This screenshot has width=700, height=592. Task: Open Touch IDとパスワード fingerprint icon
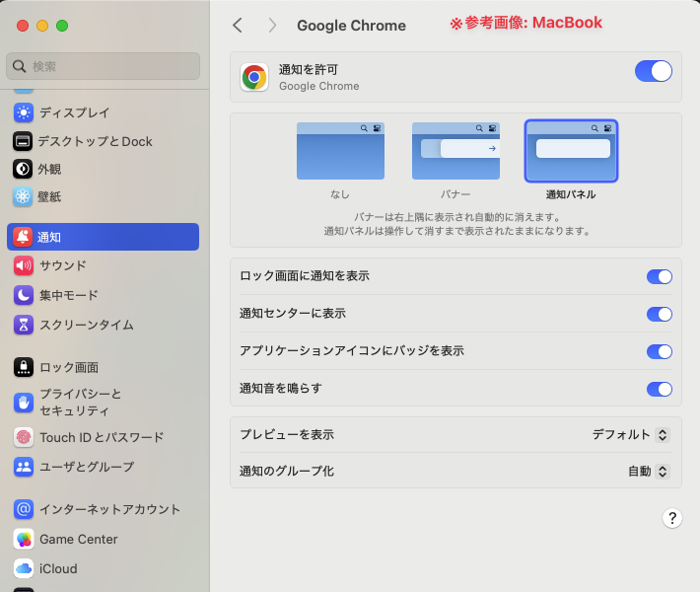(x=24, y=437)
